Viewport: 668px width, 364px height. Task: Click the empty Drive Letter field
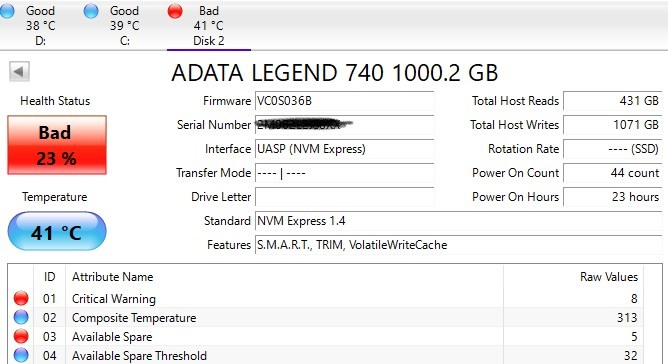(345, 197)
